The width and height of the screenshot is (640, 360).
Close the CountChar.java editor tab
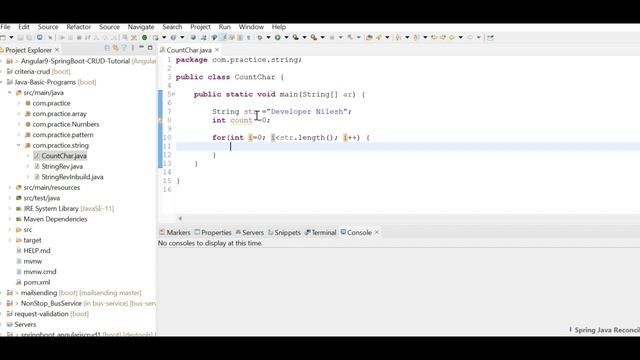(217, 50)
